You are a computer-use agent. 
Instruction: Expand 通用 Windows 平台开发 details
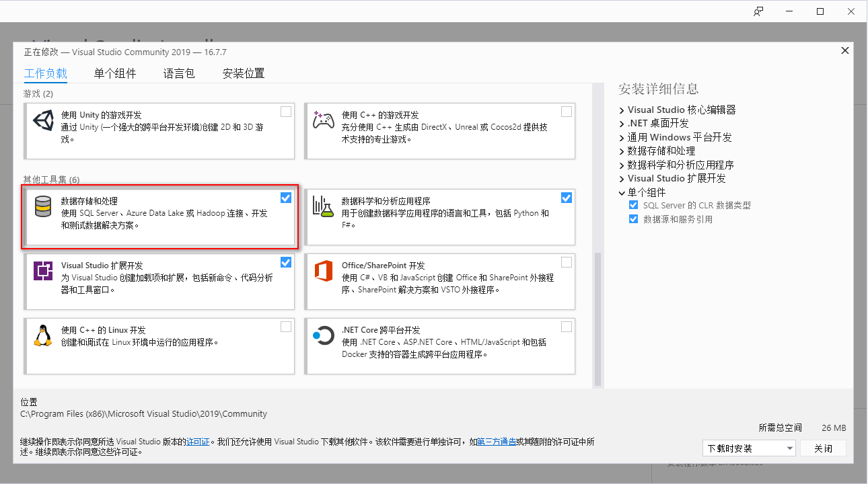click(x=622, y=137)
